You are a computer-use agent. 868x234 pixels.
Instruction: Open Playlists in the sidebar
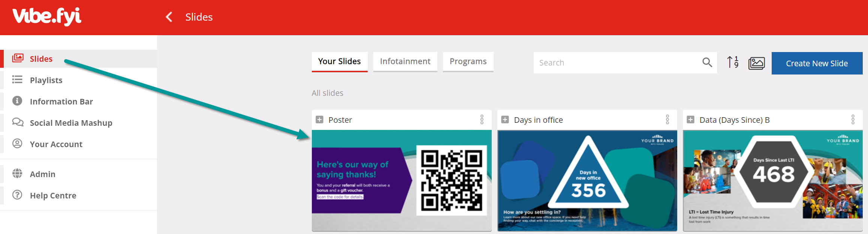(x=79, y=80)
